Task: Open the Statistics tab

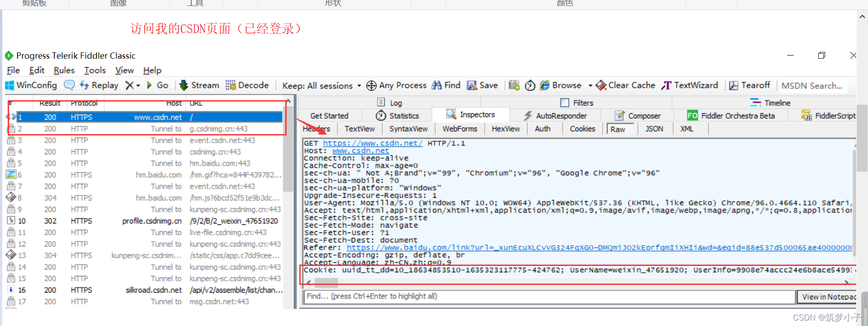Action: coord(397,116)
